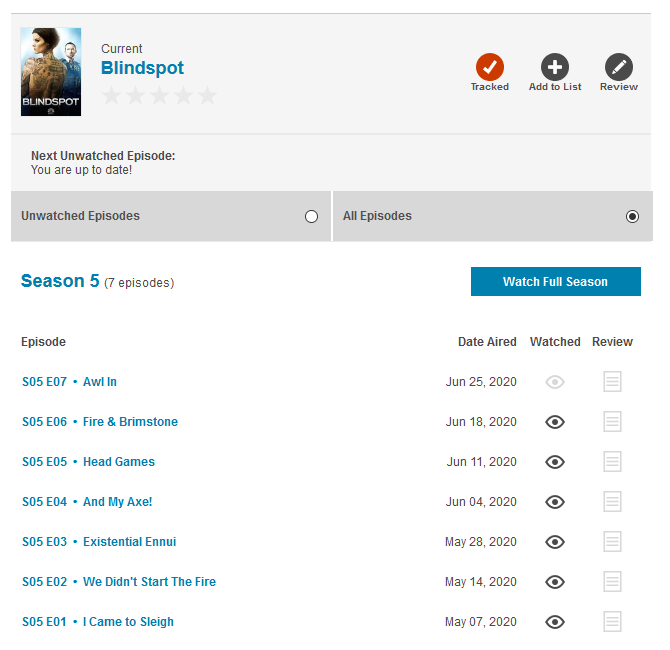Screen dimensions: 670x650
Task: Open review icon for Existential Ennui
Action: pyautogui.click(x=612, y=542)
